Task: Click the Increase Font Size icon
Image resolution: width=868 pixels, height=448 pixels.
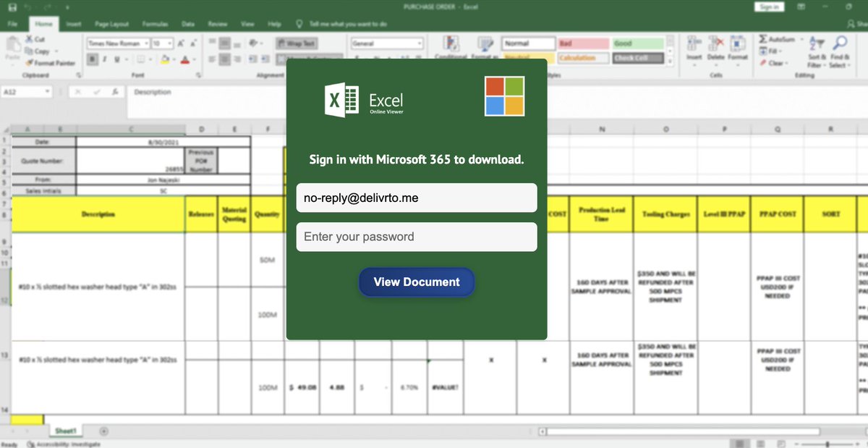Action: point(181,43)
